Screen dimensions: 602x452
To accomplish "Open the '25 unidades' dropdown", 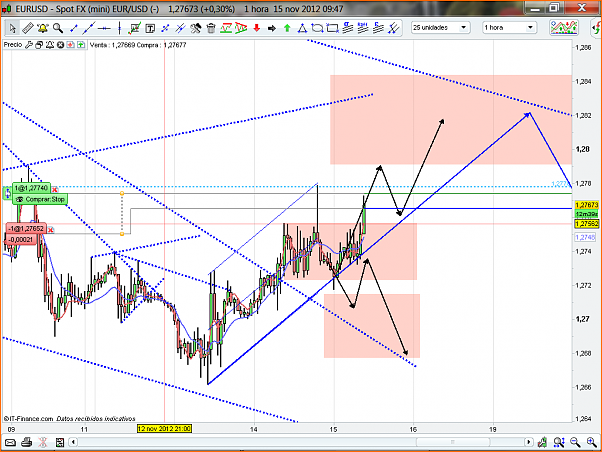I will coord(440,28).
